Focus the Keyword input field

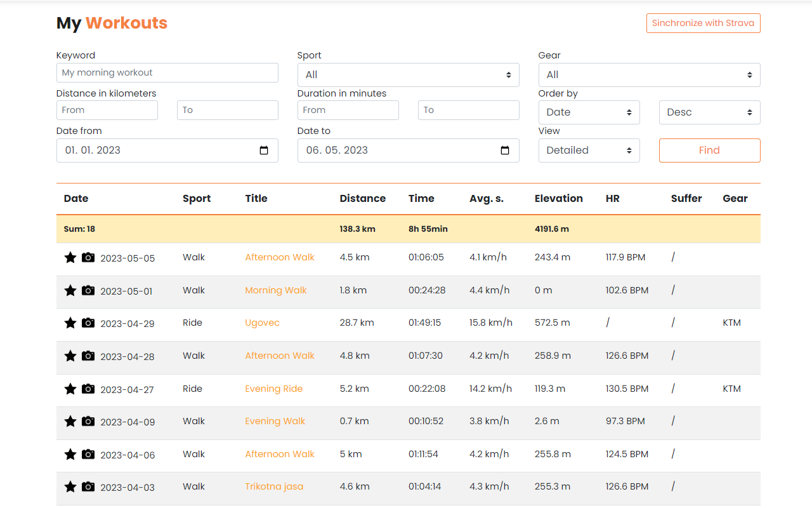[167, 72]
